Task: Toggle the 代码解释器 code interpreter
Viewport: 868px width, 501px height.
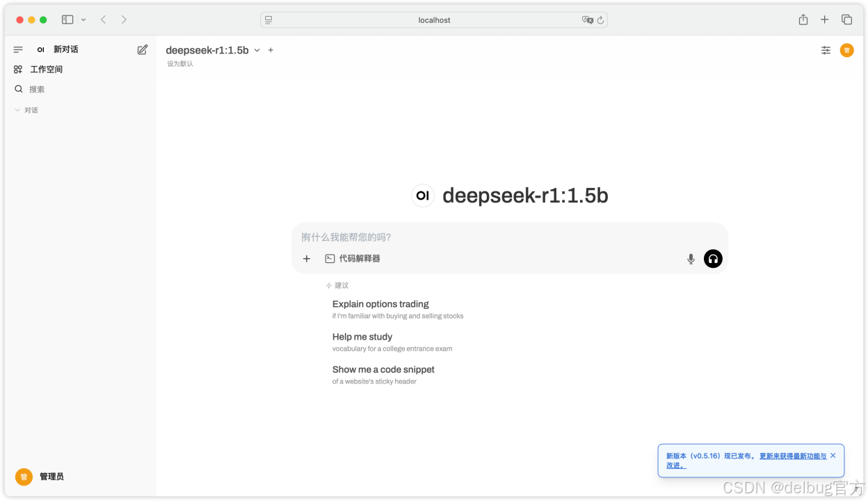Action: 353,259
